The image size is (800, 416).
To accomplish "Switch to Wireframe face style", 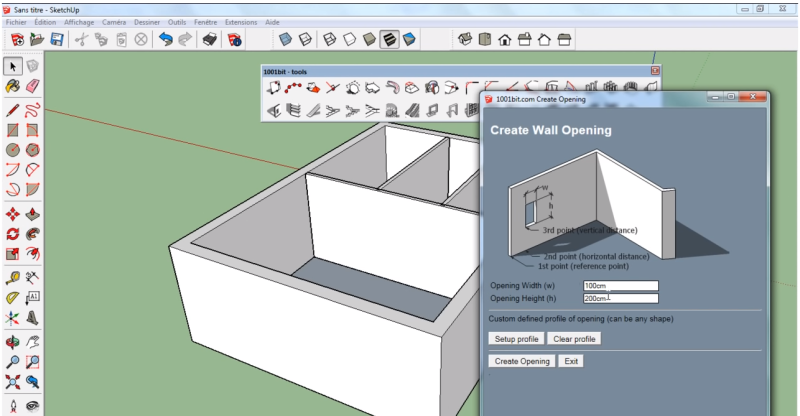I will [x=330, y=40].
